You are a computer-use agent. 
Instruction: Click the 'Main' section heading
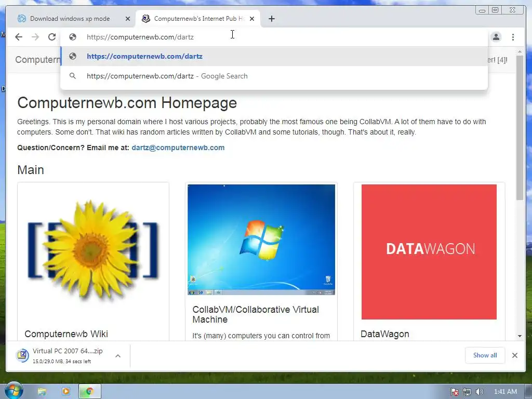[31, 170]
